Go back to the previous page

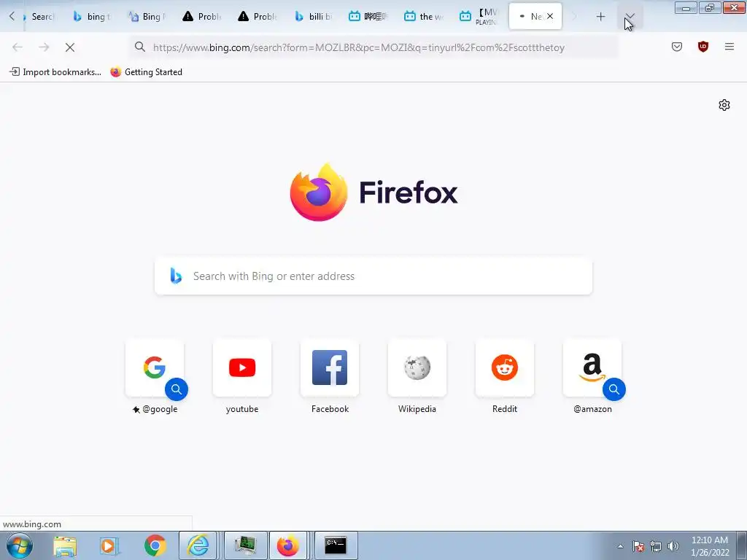[x=18, y=47]
